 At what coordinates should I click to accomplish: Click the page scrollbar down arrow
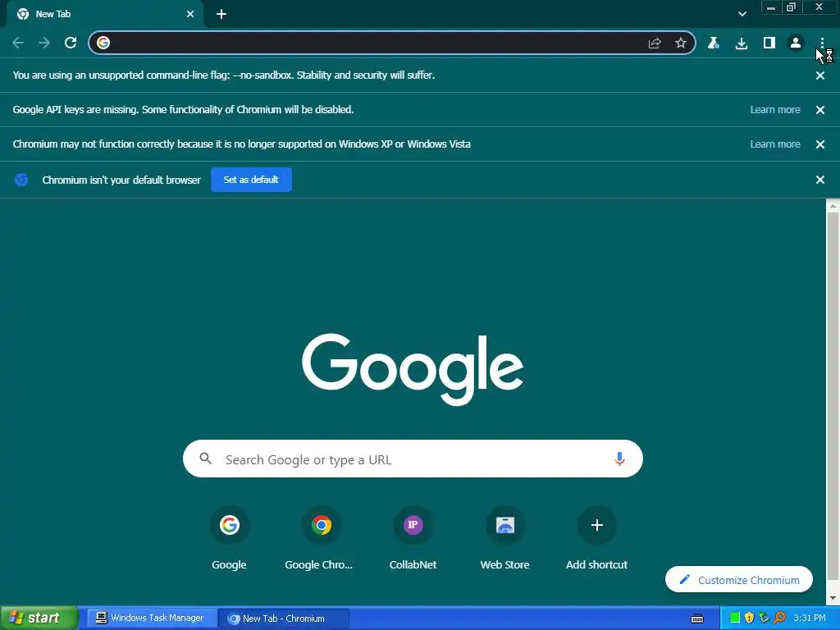[833, 598]
